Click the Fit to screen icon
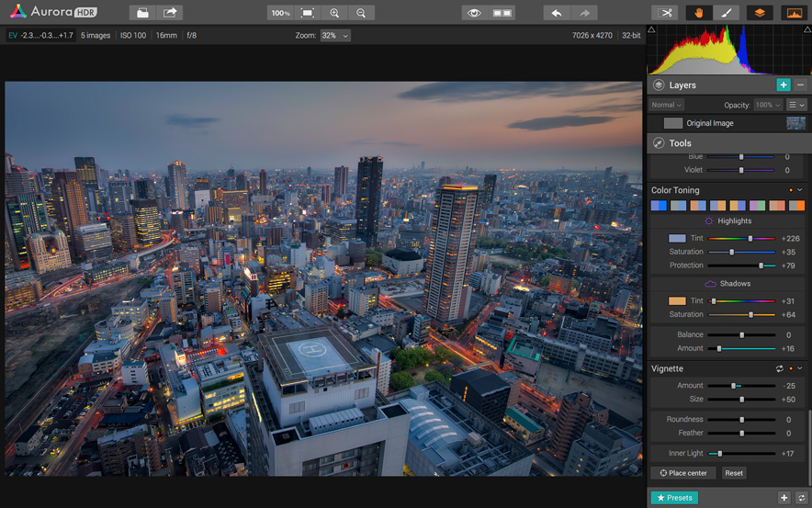The height and width of the screenshot is (508, 812). (x=308, y=13)
